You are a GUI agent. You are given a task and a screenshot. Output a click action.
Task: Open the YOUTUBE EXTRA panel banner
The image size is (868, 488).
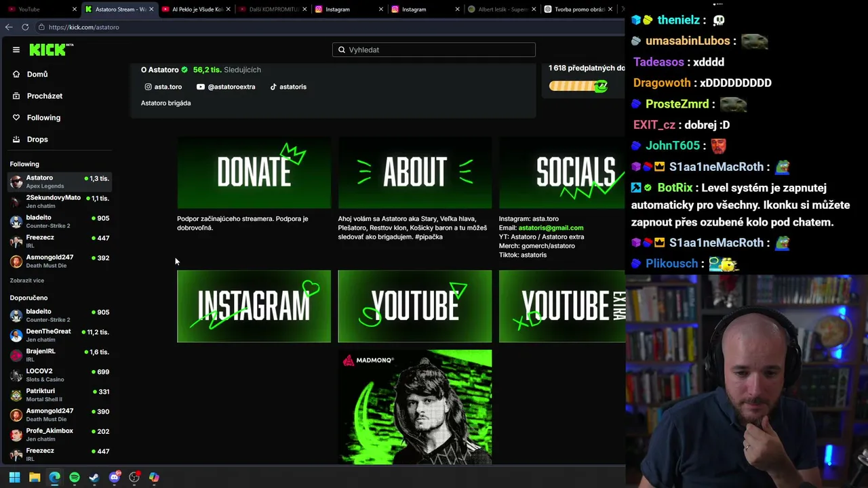[x=562, y=306]
